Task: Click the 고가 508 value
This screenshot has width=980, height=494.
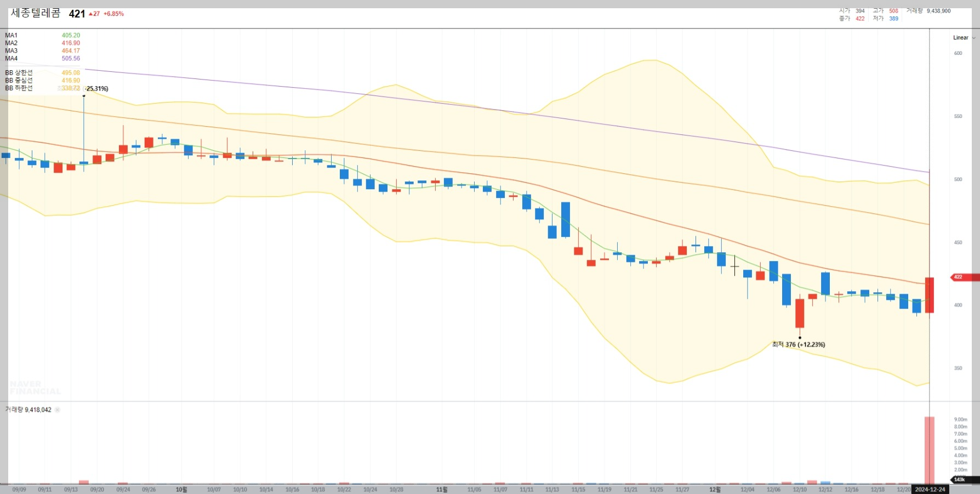Action: point(893,11)
